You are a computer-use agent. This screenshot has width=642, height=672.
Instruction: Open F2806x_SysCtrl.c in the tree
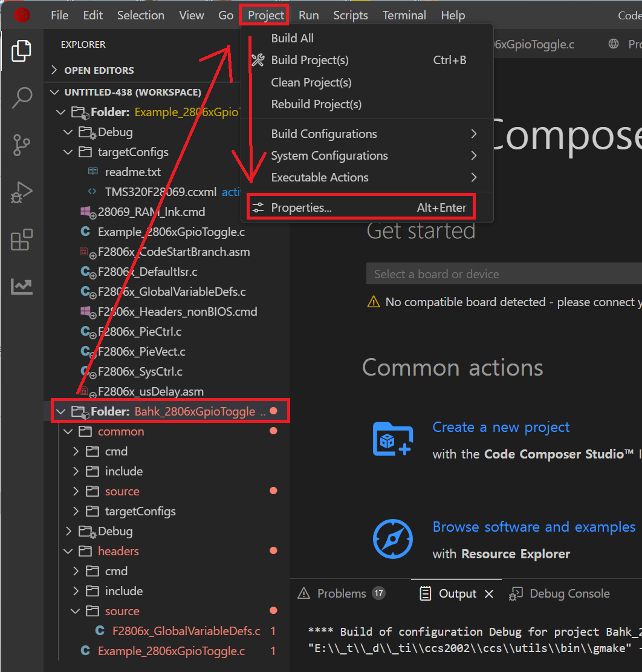(x=140, y=371)
